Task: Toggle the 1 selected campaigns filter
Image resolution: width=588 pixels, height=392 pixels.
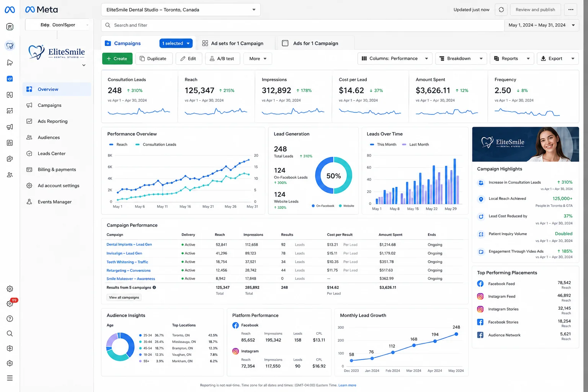Action: pyautogui.click(x=176, y=43)
